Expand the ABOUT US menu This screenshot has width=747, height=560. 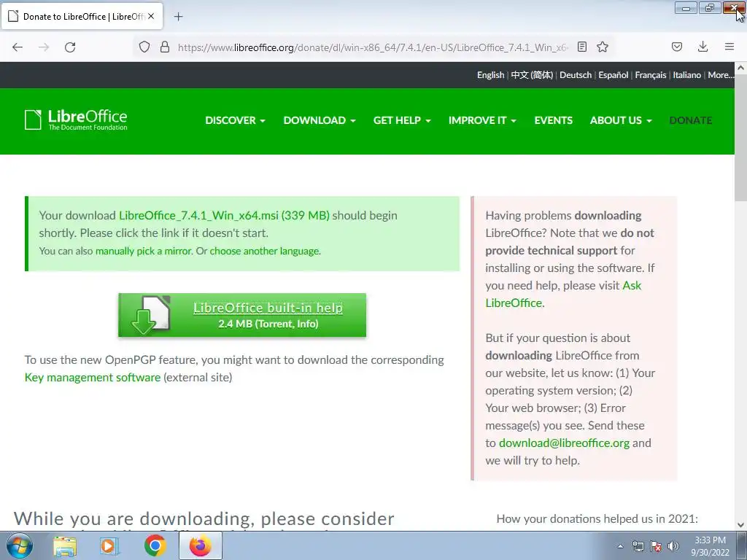click(621, 120)
